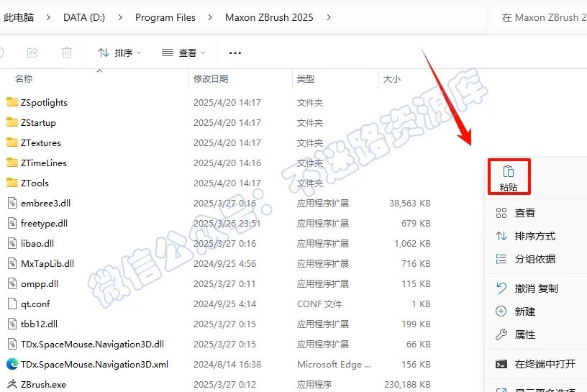Click date 2024/8/14 16:38 cell
This screenshot has width=587, height=392.
coord(227,364)
